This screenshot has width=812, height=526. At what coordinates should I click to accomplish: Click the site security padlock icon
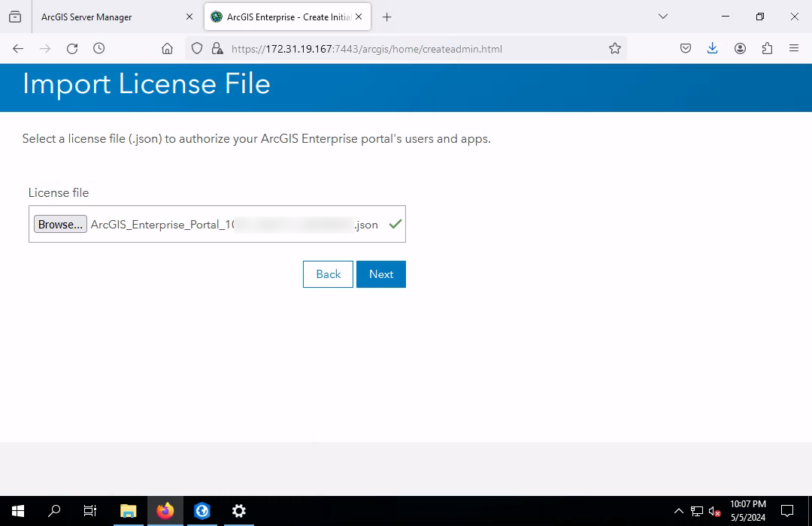coord(217,49)
